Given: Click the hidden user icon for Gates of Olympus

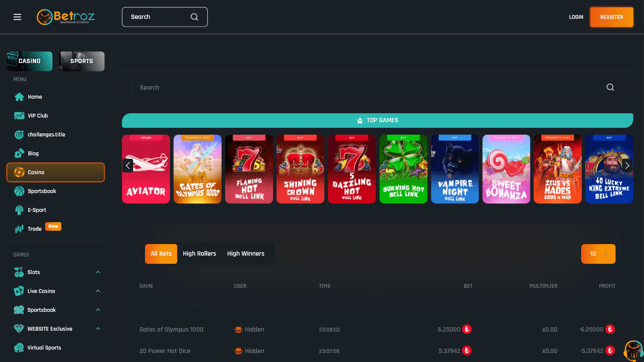Looking at the screenshot, I should 238,330.
